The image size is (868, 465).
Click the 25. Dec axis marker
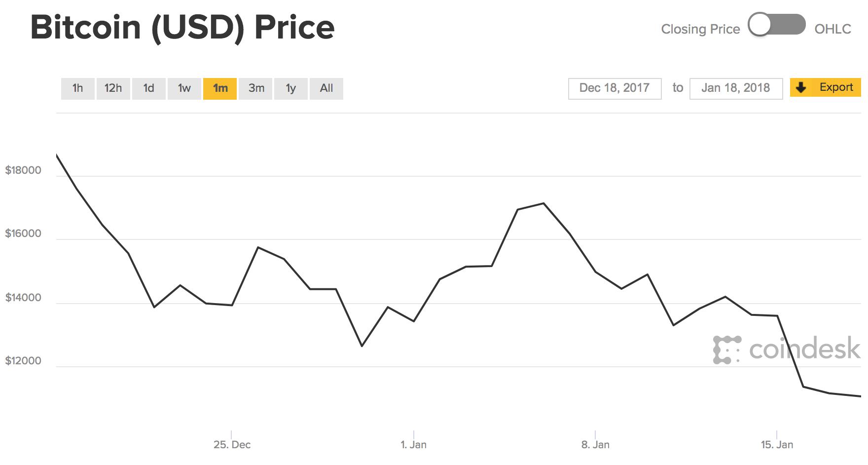(232, 444)
